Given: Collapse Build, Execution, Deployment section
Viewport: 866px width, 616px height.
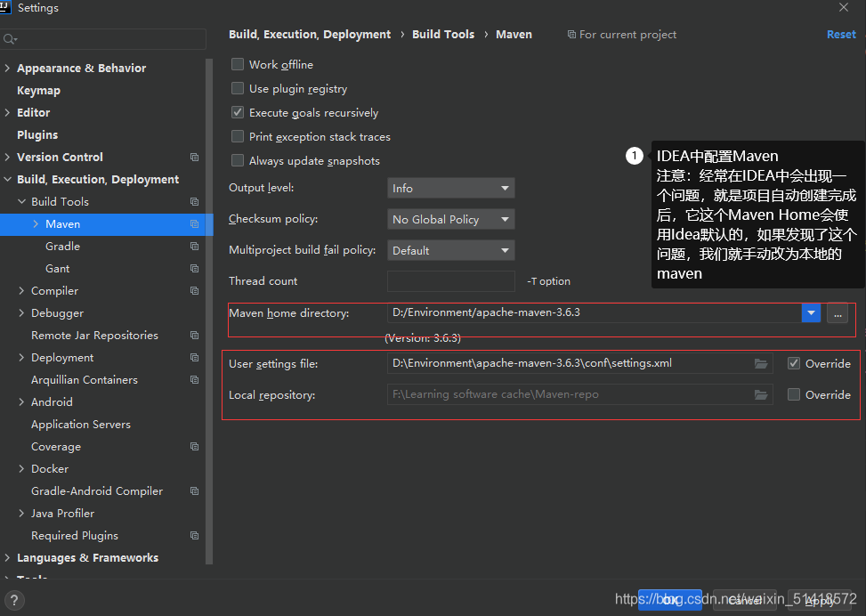Looking at the screenshot, I should point(7,180).
